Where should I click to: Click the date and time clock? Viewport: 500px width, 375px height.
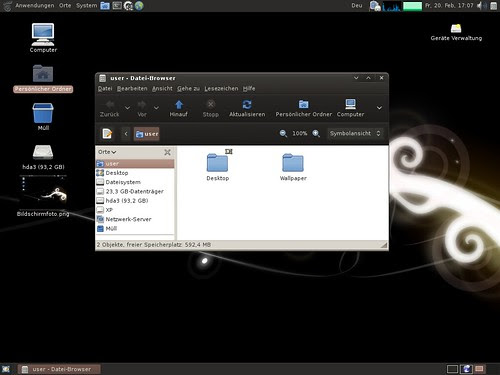click(x=449, y=6)
